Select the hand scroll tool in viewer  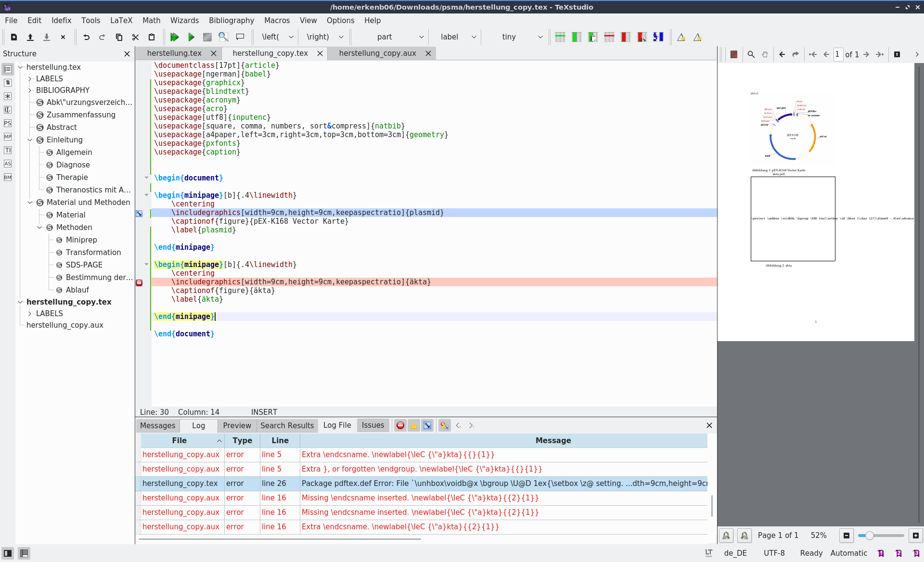coord(765,54)
